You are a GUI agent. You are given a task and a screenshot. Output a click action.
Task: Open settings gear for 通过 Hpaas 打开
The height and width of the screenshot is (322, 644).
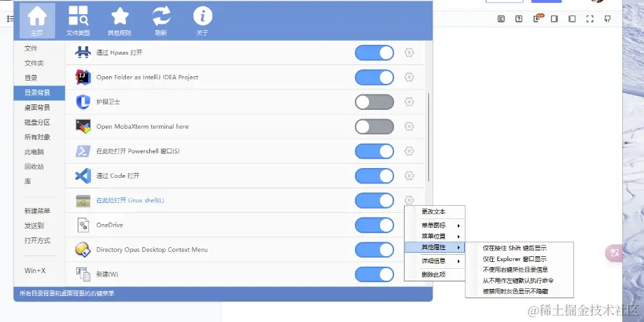pyautogui.click(x=409, y=52)
